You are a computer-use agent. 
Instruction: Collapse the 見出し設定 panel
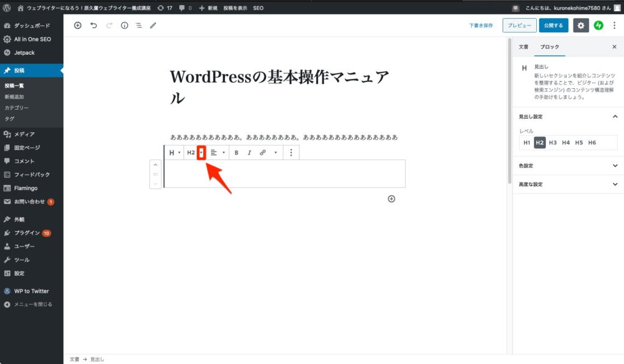[x=568, y=116]
